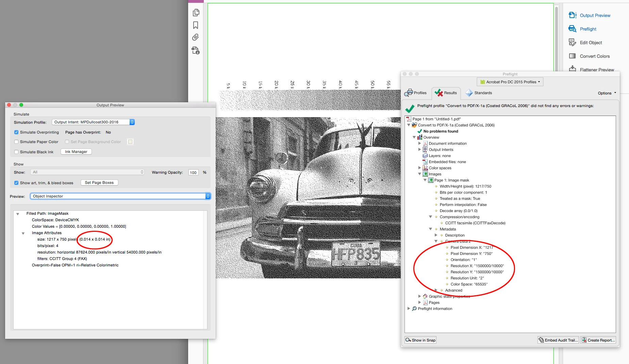629x364 pixels.
Task: Click the Layers: none icon
Action: click(x=425, y=156)
